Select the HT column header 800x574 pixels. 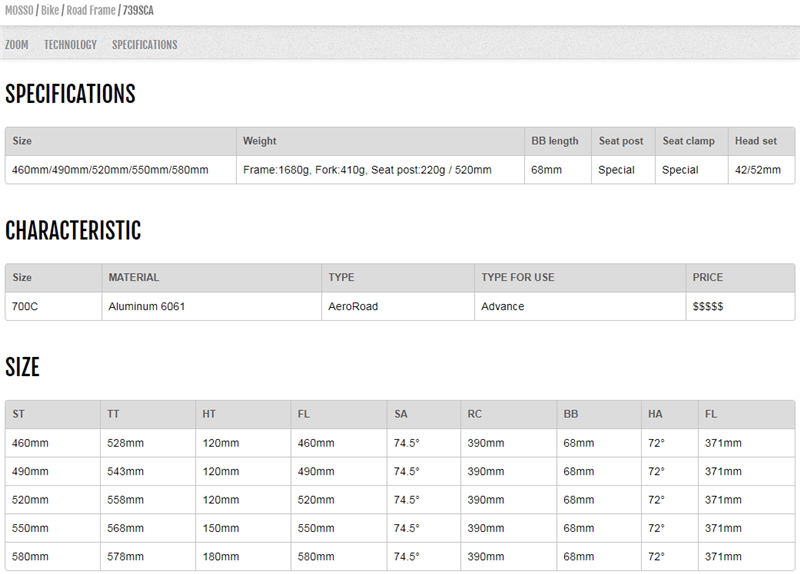(x=243, y=414)
